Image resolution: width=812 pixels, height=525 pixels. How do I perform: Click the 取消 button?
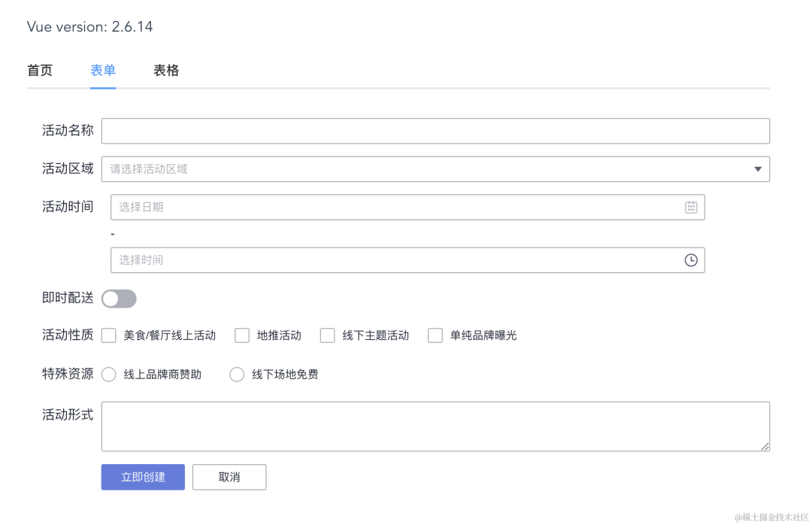(229, 477)
